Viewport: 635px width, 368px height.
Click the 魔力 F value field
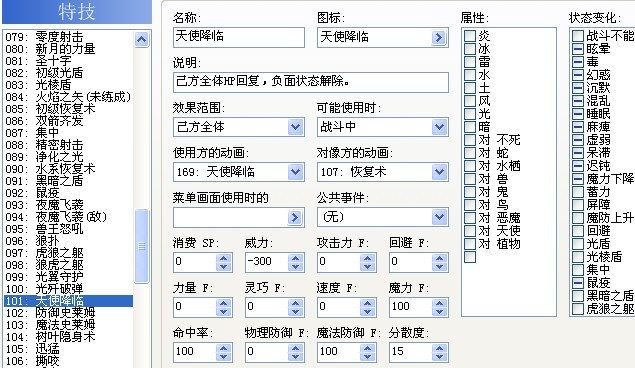(411, 307)
